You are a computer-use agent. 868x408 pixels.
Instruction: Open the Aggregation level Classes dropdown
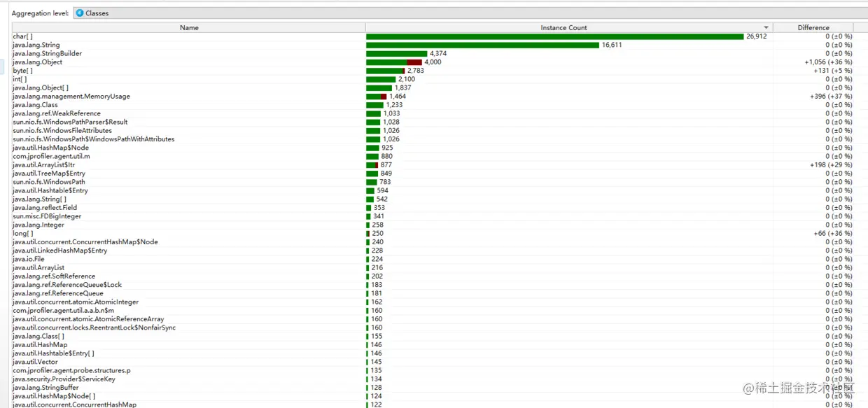pos(470,13)
